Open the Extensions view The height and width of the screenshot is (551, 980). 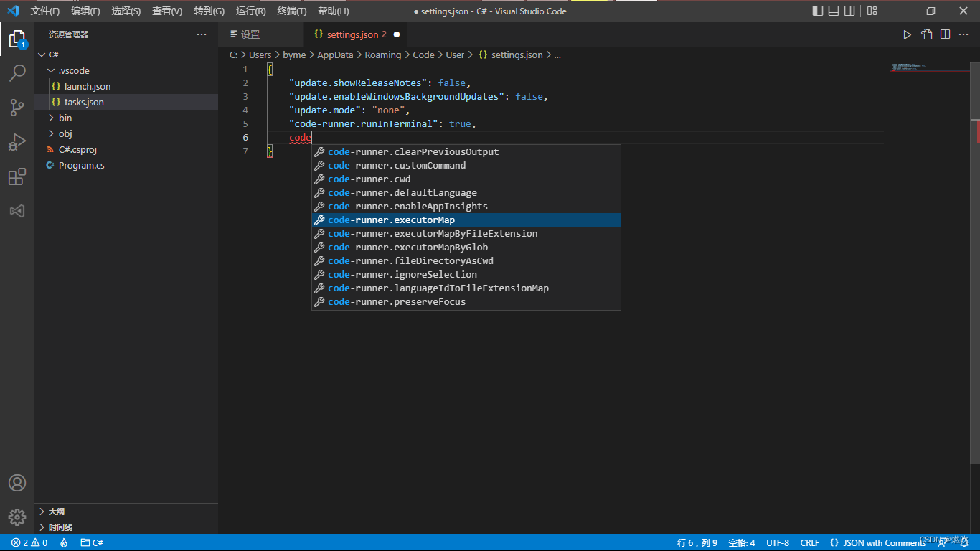point(17,176)
